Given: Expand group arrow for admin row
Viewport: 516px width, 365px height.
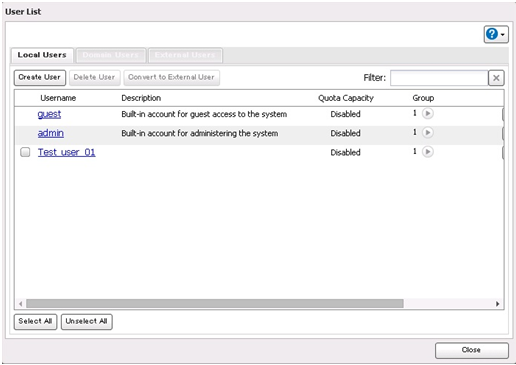Looking at the screenshot, I should click(428, 133).
